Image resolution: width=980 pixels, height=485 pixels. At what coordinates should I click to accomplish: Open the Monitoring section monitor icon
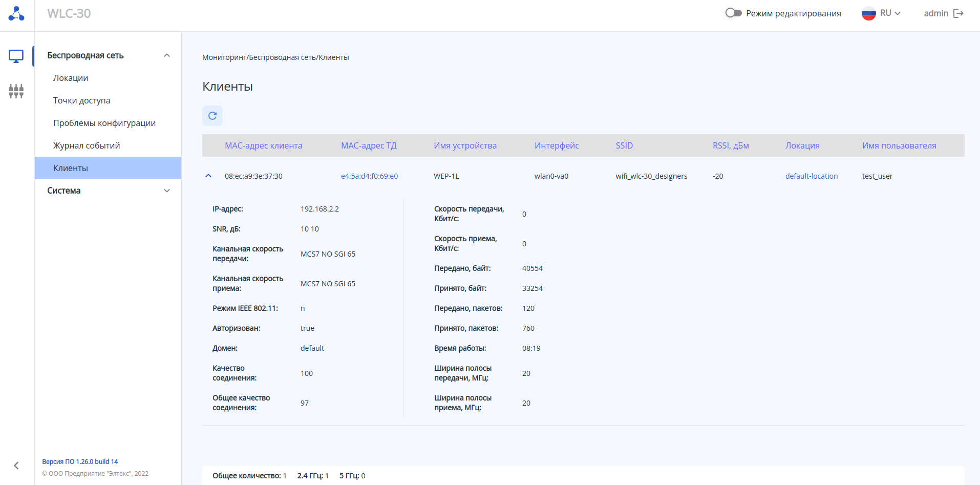pos(16,56)
